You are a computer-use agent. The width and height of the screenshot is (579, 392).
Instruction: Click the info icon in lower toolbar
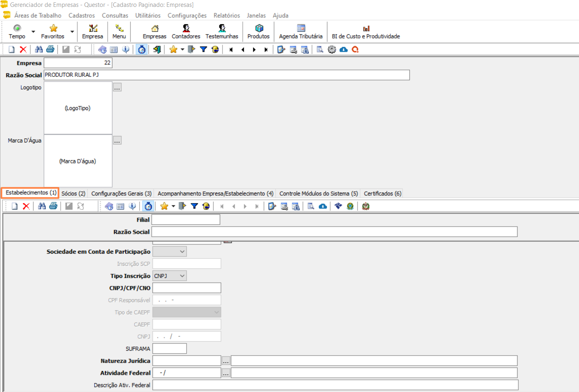tap(132, 206)
